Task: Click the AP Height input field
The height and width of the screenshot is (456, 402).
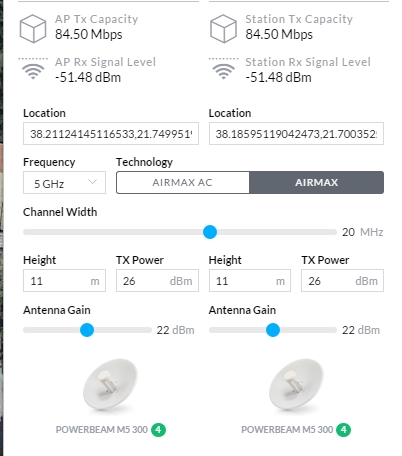Action: click(64, 281)
